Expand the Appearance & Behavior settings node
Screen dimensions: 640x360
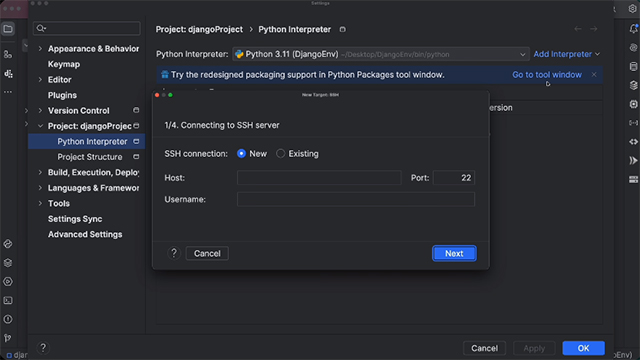[x=40, y=49]
